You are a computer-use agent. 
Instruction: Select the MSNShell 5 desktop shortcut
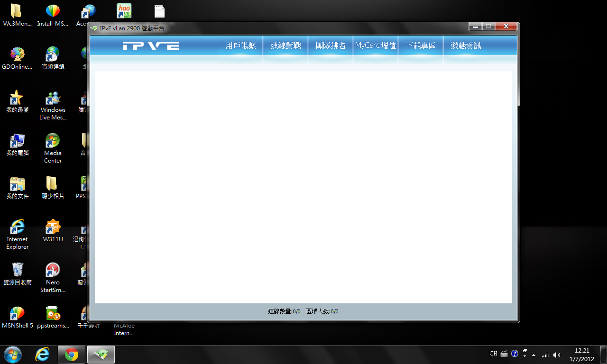[17, 317]
